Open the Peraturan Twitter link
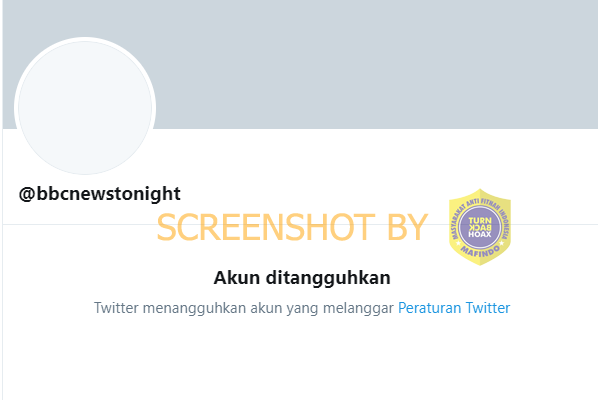 pyautogui.click(x=454, y=308)
